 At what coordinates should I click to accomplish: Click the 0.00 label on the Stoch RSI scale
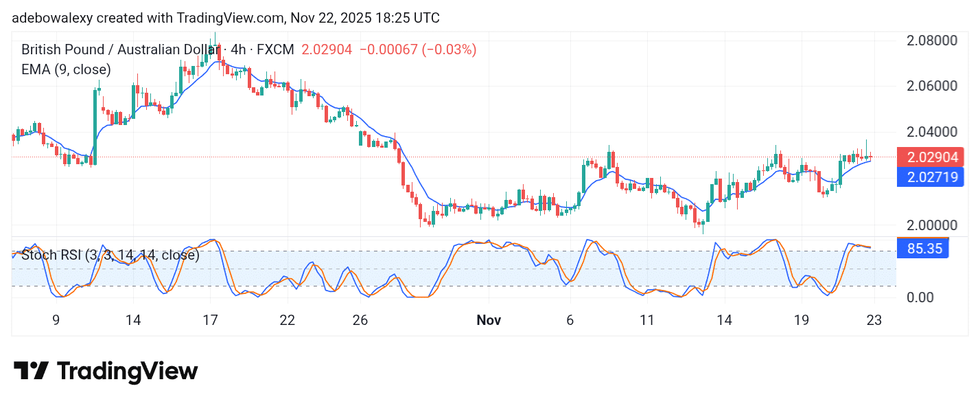(921, 297)
